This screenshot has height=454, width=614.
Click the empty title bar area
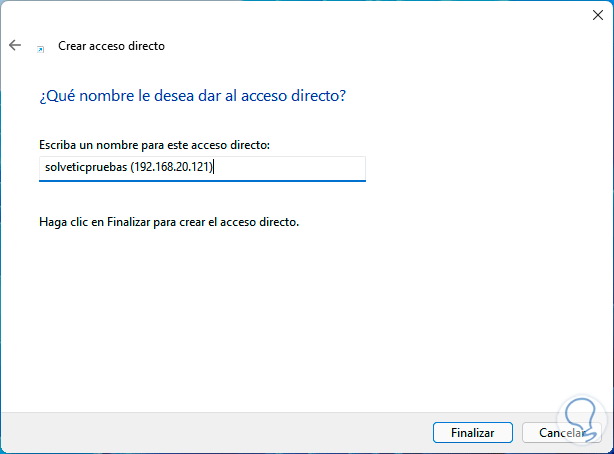pos(300,16)
